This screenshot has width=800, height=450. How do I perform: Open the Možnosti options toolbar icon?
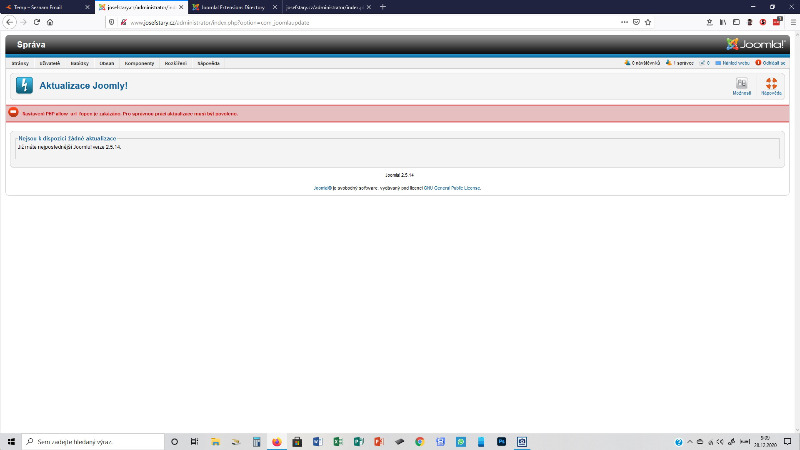(x=741, y=86)
